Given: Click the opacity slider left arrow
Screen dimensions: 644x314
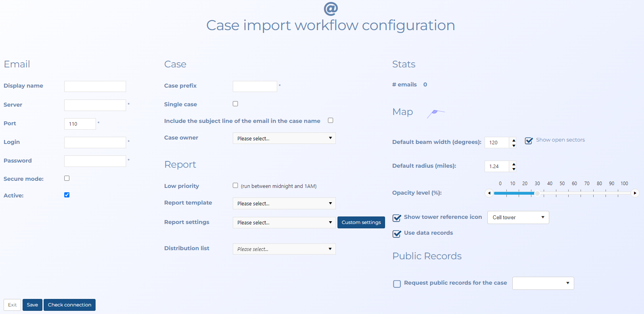Looking at the screenshot, I should [x=489, y=193].
